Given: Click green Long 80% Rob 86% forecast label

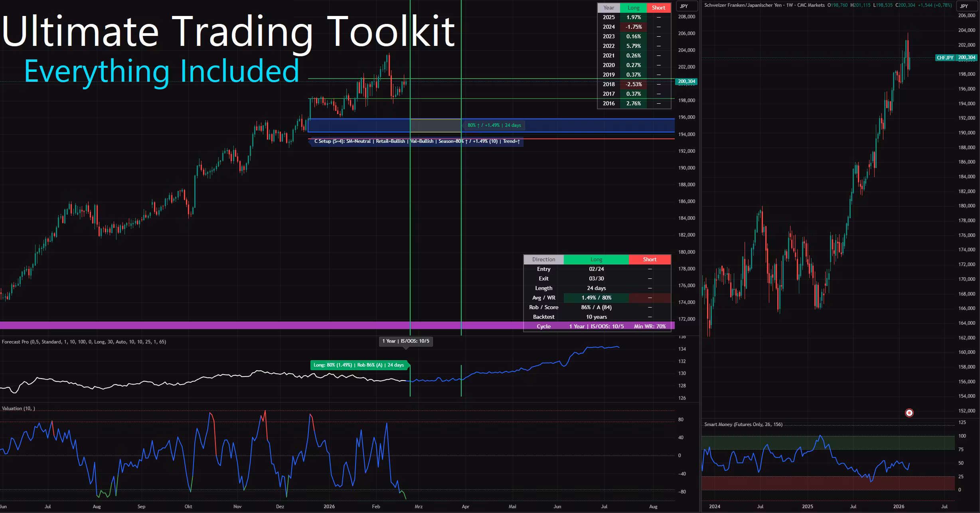Looking at the screenshot, I should (358, 365).
